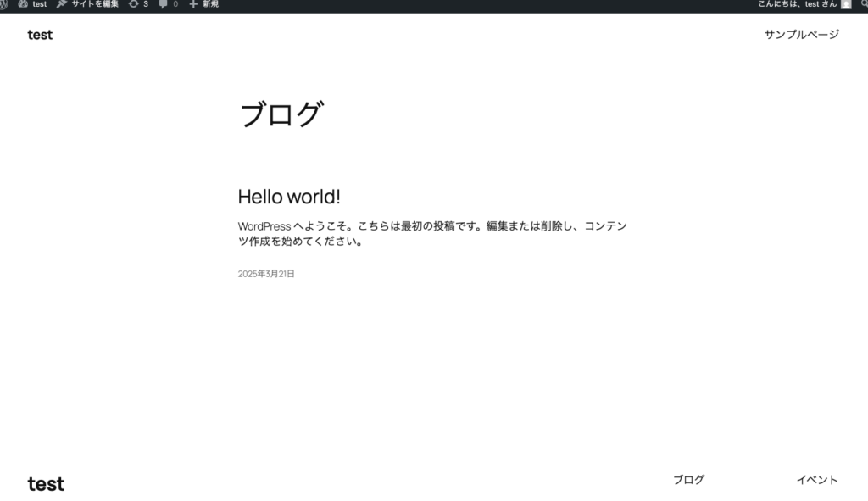Click the サイトを編集 brush icon
The width and height of the screenshot is (868, 501).
(x=62, y=4)
